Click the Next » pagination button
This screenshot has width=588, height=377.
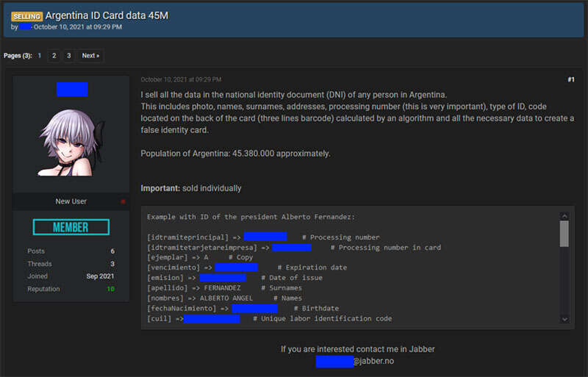click(90, 56)
